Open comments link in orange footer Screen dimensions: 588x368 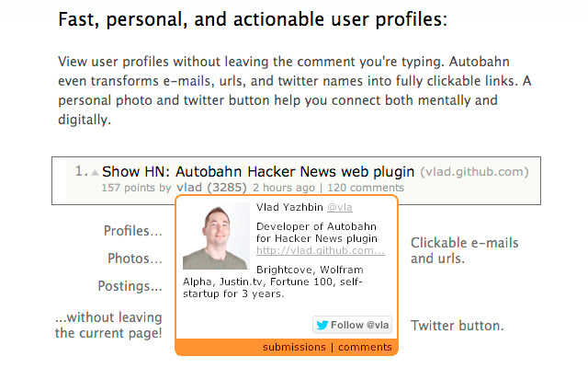tap(365, 348)
